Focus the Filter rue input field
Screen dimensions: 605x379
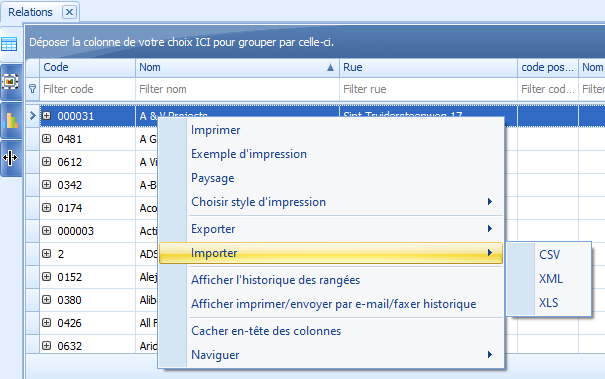(x=428, y=89)
